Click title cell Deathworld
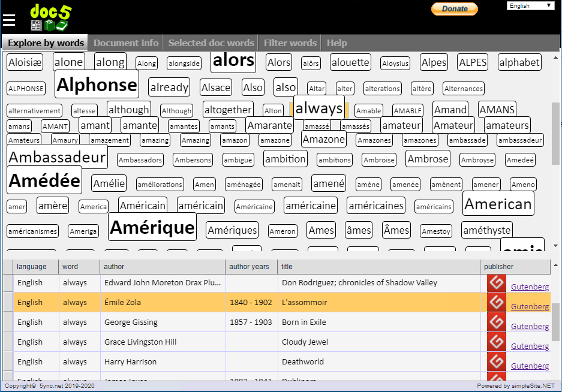 (379, 361)
